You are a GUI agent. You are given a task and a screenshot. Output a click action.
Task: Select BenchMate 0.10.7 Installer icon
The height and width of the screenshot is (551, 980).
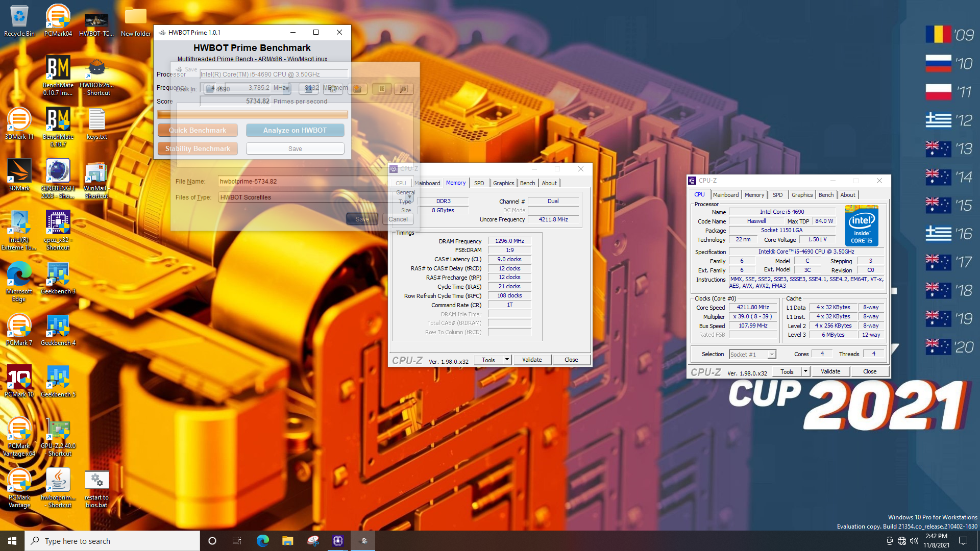coord(58,76)
